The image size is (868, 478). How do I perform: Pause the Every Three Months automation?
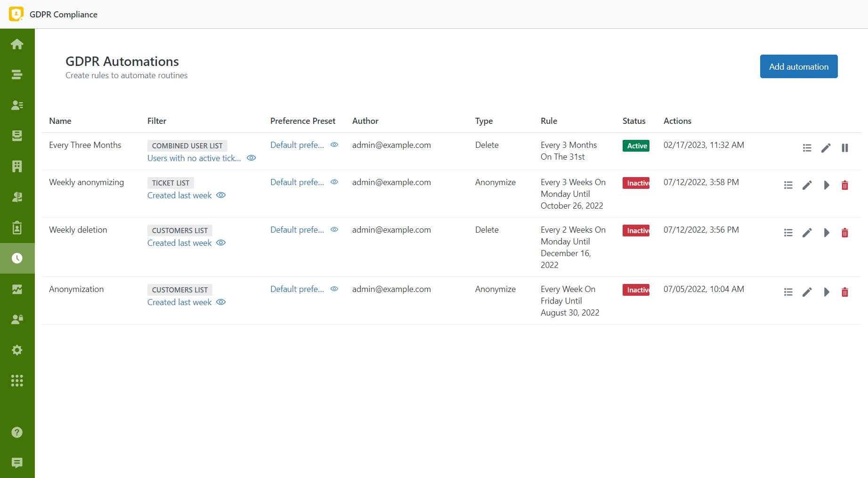click(844, 147)
